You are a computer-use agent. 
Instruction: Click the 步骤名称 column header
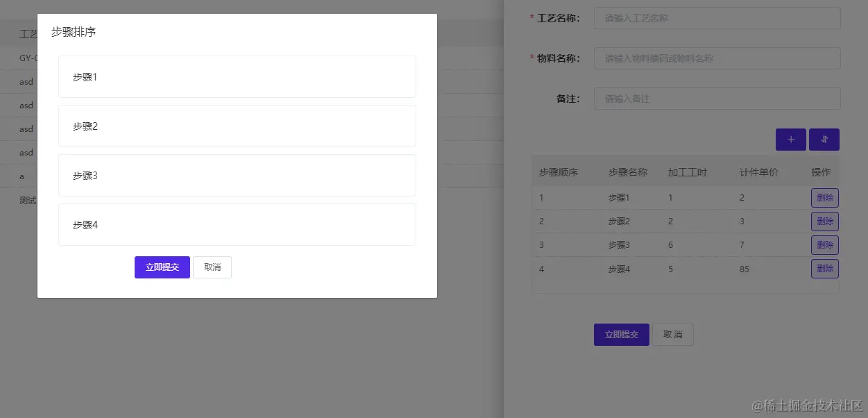628,172
